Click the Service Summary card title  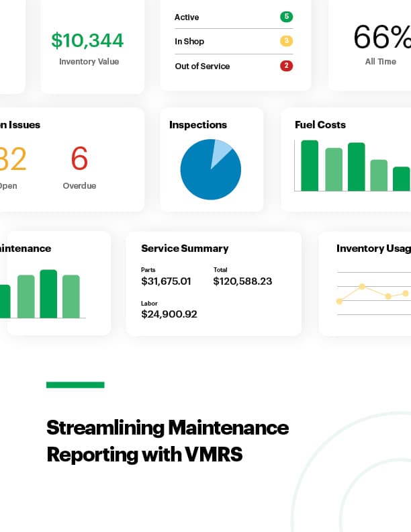pyautogui.click(x=185, y=249)
